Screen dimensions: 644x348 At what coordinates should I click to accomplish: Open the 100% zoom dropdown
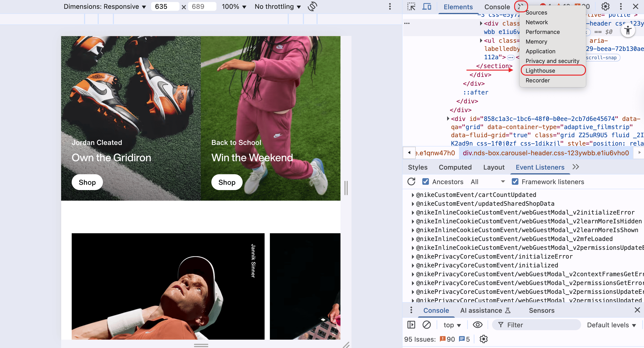click(234, 7)
